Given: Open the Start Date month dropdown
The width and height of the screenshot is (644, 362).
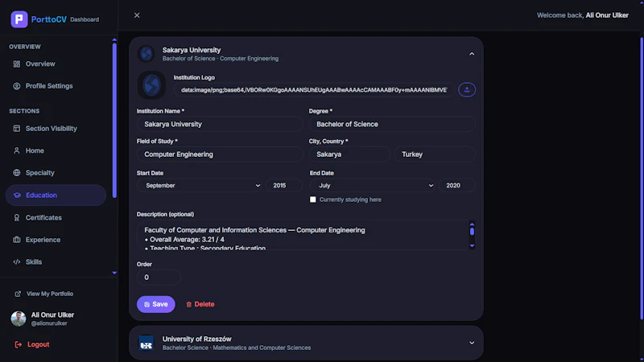Looking at the screenshot, I should tap(200, 186).
